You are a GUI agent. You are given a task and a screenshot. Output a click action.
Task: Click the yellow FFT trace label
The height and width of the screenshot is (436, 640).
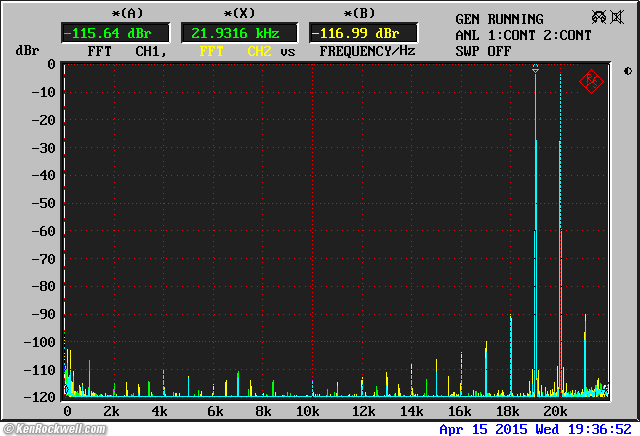(211, 51)
